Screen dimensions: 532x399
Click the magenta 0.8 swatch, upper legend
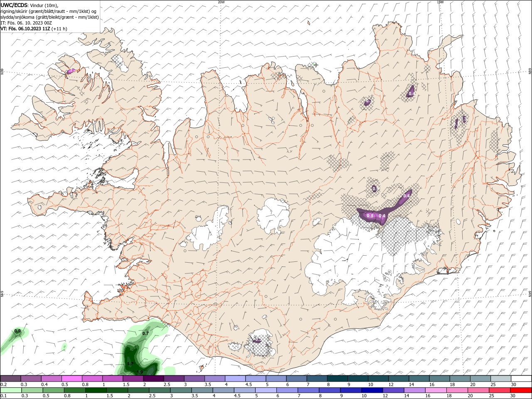point(92,379)
